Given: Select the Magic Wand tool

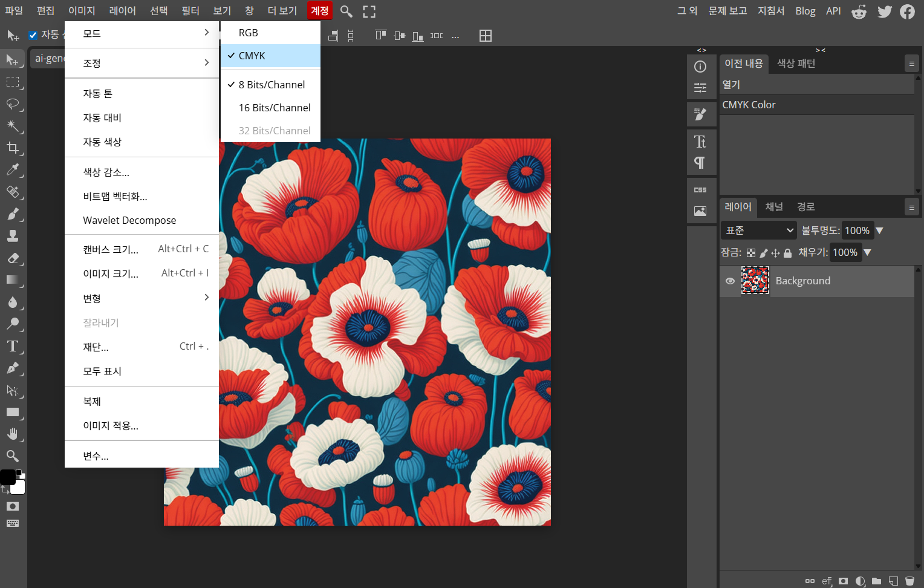Looking at the screenshot, I should [x=13, y=126].
